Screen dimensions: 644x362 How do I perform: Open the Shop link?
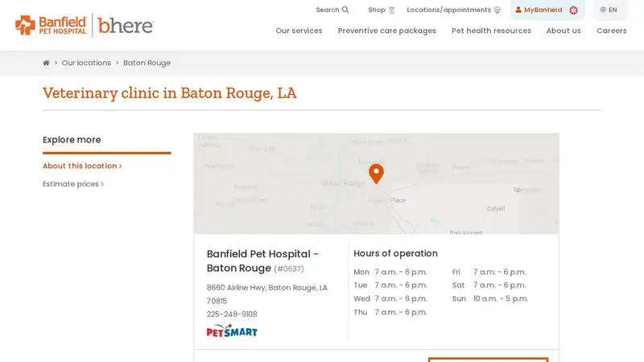[x=381, y=10]
